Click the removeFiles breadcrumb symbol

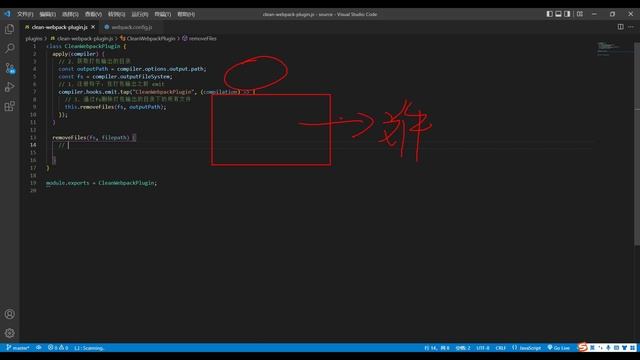(199, 38)
